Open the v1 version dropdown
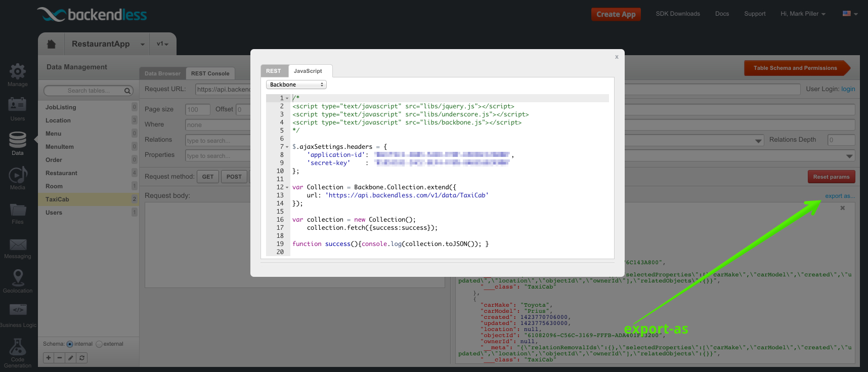868x372 pixels. coord(163,44)
